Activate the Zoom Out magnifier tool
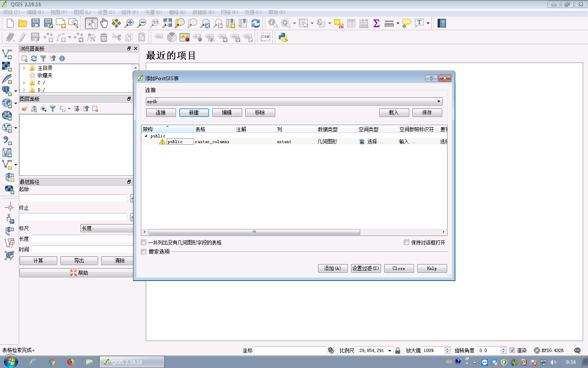 (142, 23)
